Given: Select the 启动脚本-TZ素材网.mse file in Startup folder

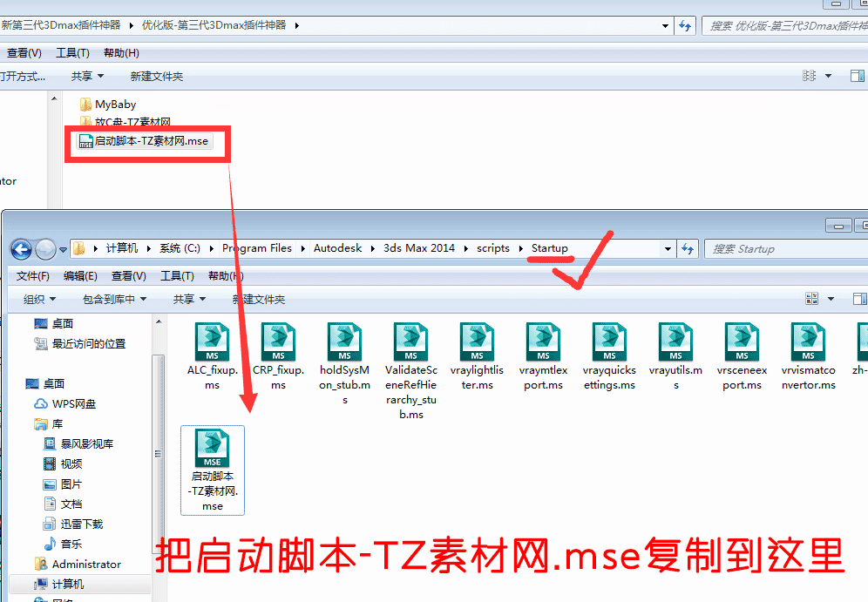Looking at the screenshot, I should click(213, 470).
